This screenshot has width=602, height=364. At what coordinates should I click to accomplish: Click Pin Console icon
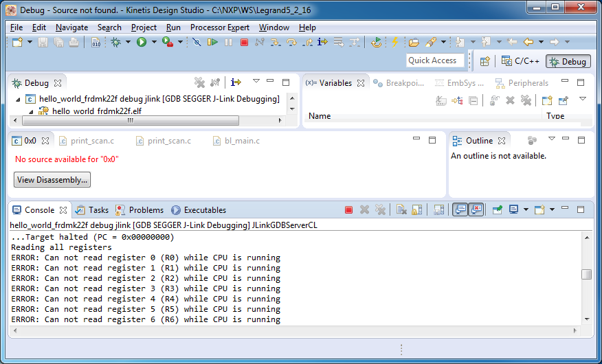point(498,209)
